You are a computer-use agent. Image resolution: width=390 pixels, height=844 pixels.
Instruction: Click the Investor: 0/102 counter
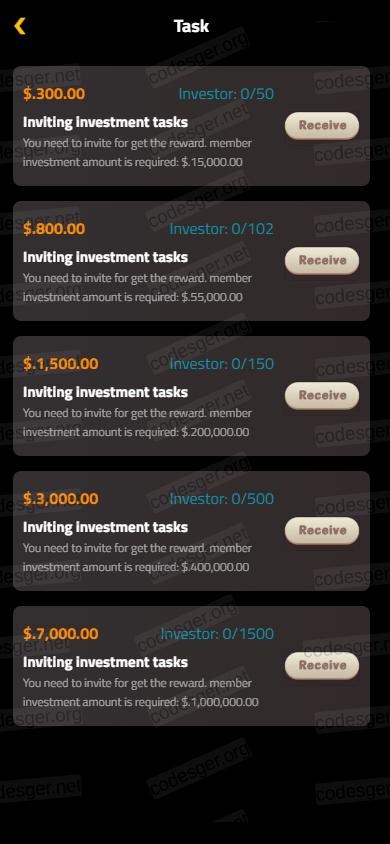pos(222,229)
